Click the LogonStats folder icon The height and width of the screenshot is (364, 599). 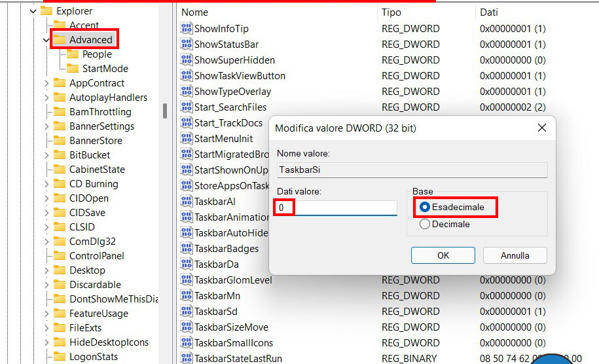coord(59,356)
